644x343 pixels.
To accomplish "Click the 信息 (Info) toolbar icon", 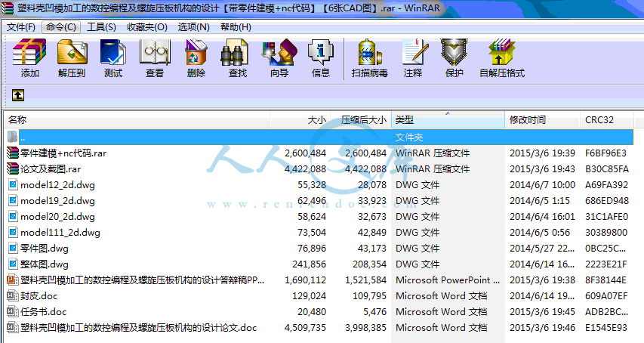I will 321,52.
